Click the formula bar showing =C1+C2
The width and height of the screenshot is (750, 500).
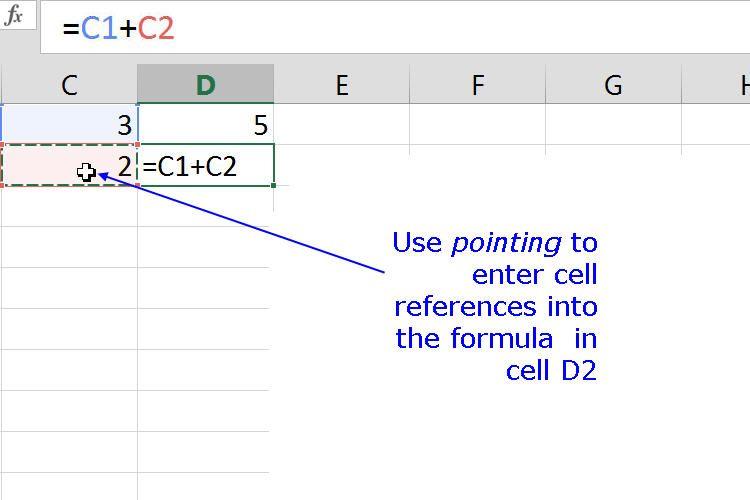coord(395,27)
